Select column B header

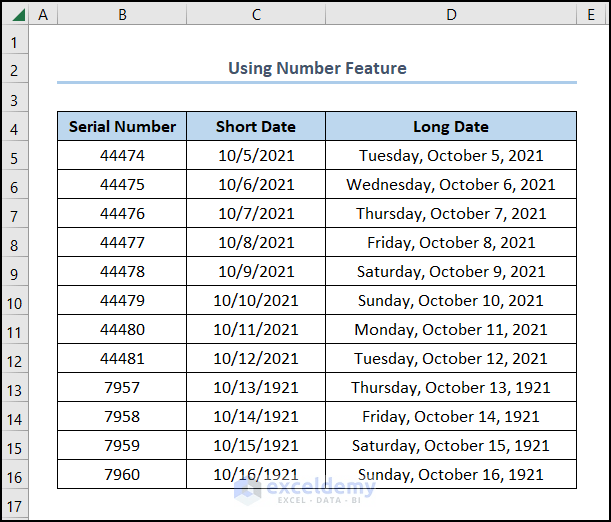[122, 15]
